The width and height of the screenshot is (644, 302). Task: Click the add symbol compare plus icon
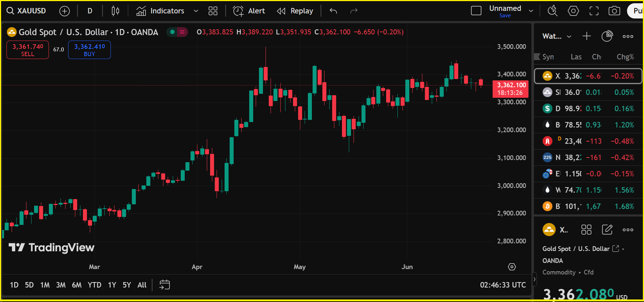64,11
